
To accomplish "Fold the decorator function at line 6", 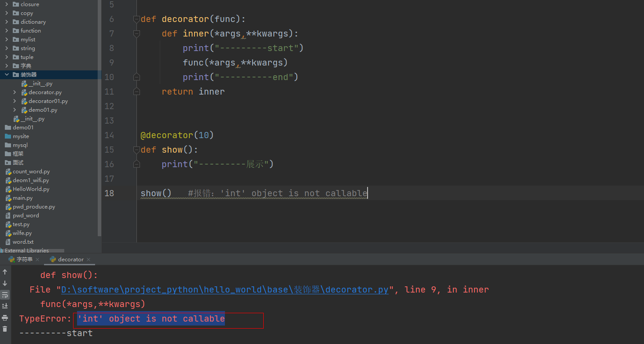I will click(136, 19).
